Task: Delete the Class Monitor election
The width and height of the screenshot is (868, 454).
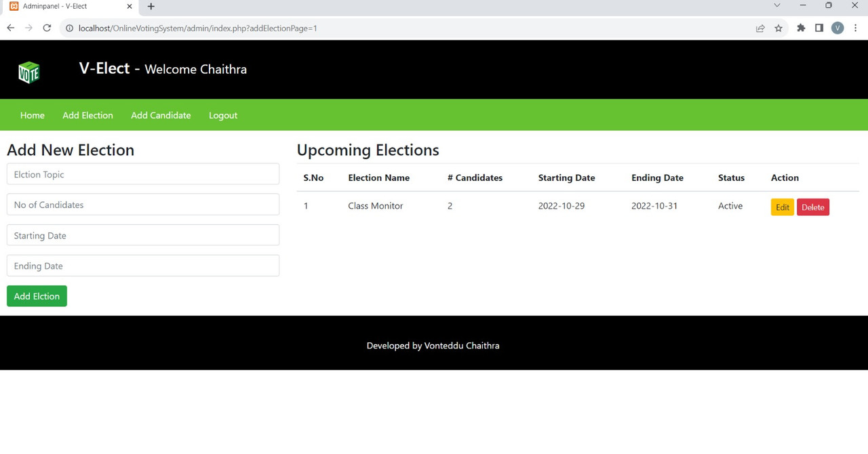Action: (x=813, y=207)
